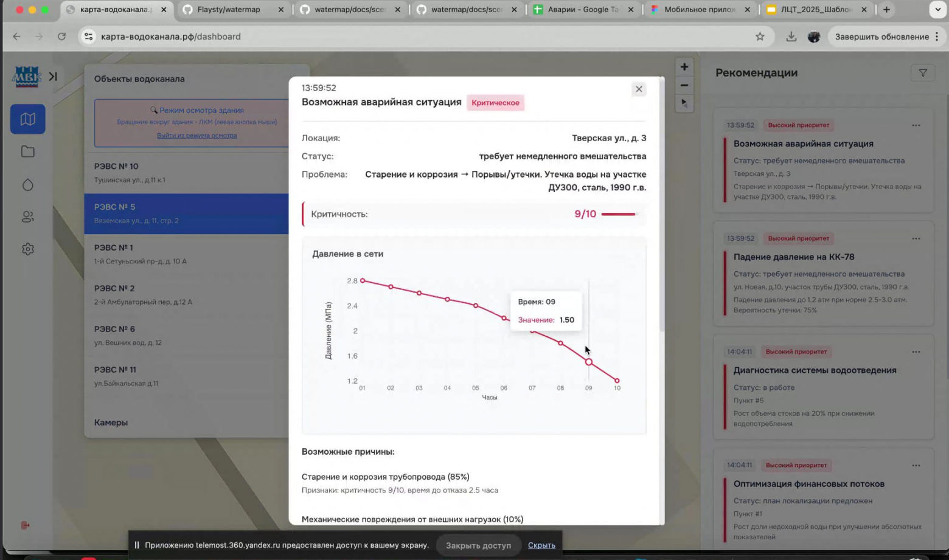Collapse the sidebar with arrow toggle
The image size is (949, 560).
coord(54,77)
